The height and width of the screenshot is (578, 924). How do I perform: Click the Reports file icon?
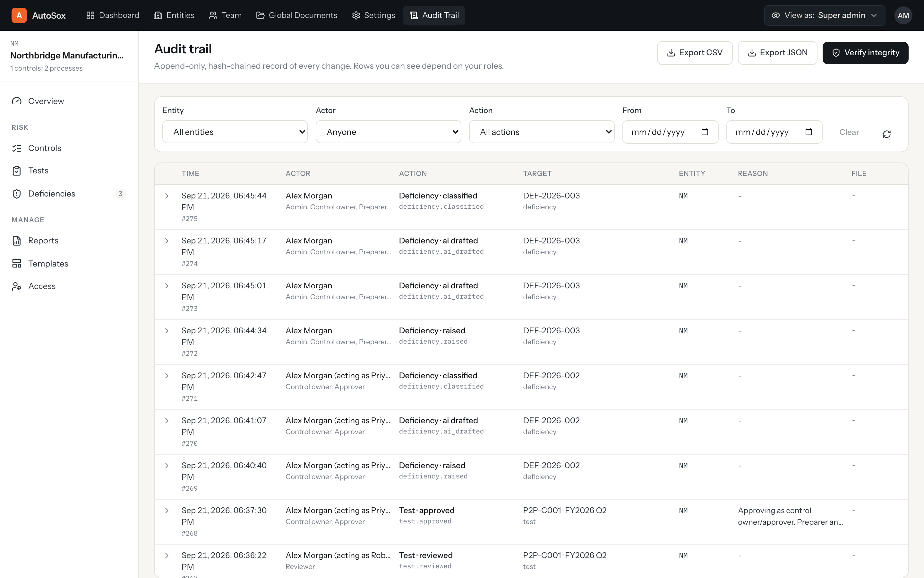[x=17, y=241]
